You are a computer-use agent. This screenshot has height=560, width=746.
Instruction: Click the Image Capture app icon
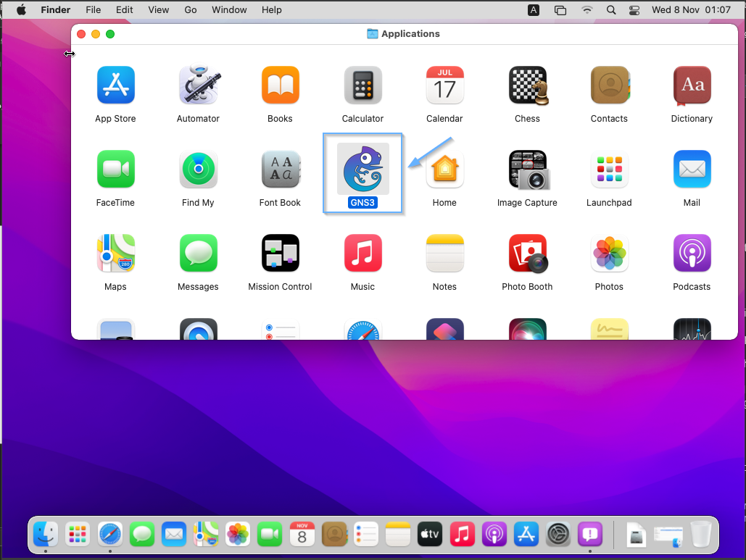click(527, 170)
